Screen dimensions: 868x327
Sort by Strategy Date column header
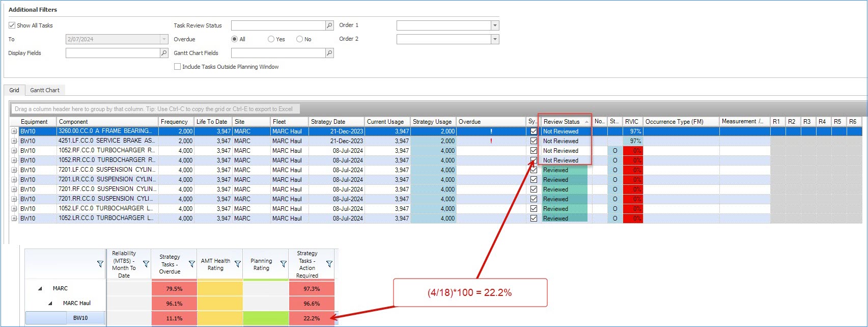pos(337,122)
